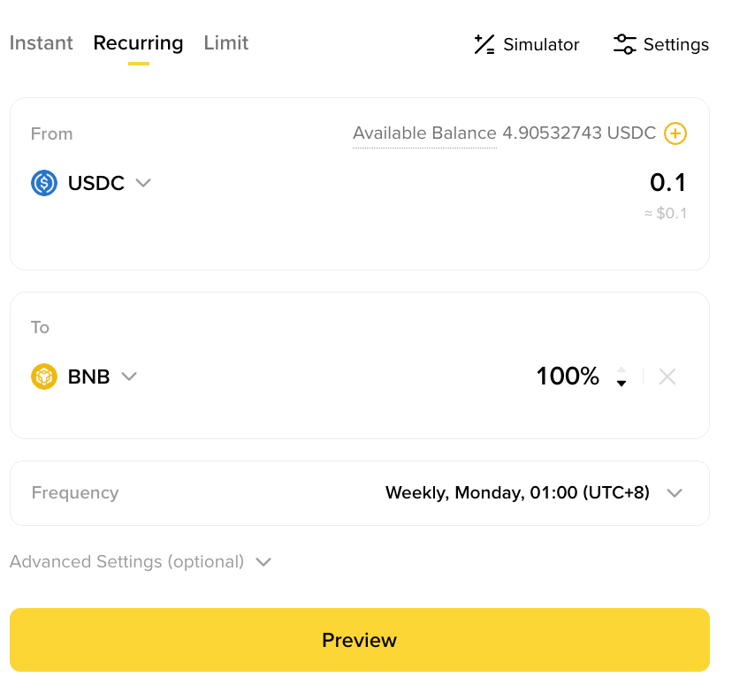Viewport: 732px width, 700px height.
Task: Click the Available Balance label
Action: click(424, 133)
